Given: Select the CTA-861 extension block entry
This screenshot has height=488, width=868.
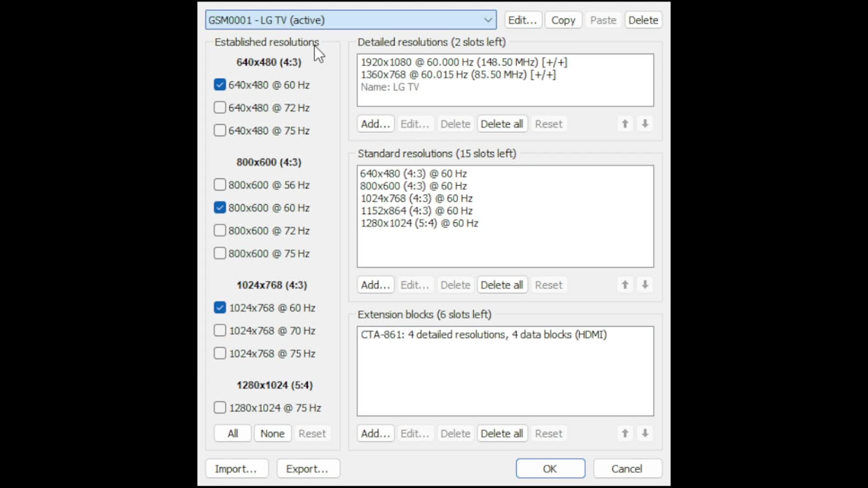Looking at the screenshot, I should point(483,335).
